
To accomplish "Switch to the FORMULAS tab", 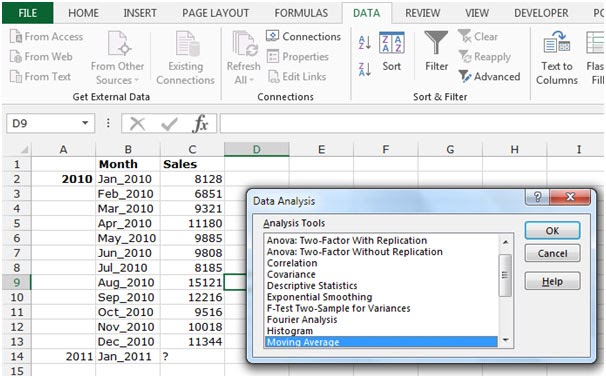I will click(x=301, y=13).
